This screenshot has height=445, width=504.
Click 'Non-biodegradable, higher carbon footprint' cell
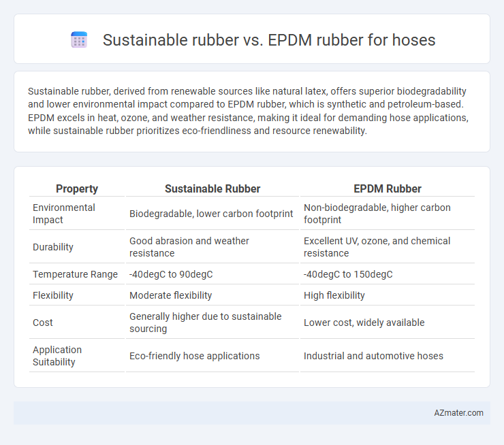pyautogui.click(x=388, y=214)
